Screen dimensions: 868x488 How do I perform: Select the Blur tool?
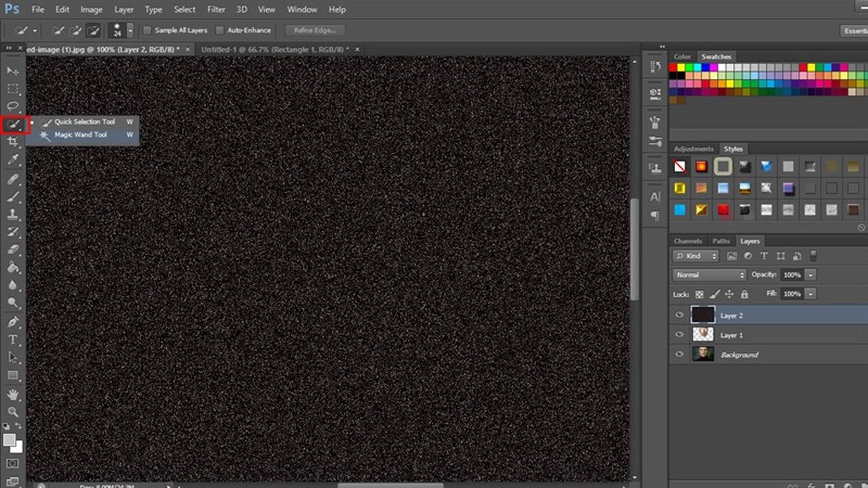tap(13, 285)
